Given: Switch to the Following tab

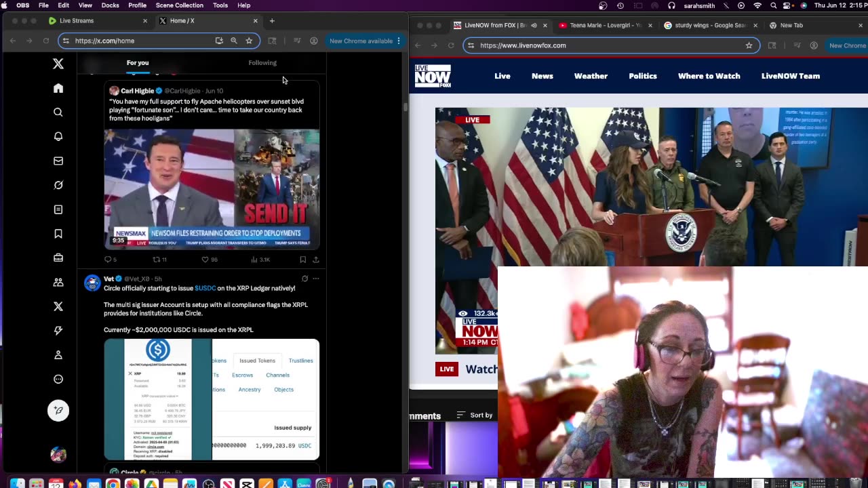Looking at the screenshot, I should tap(262, 62).
